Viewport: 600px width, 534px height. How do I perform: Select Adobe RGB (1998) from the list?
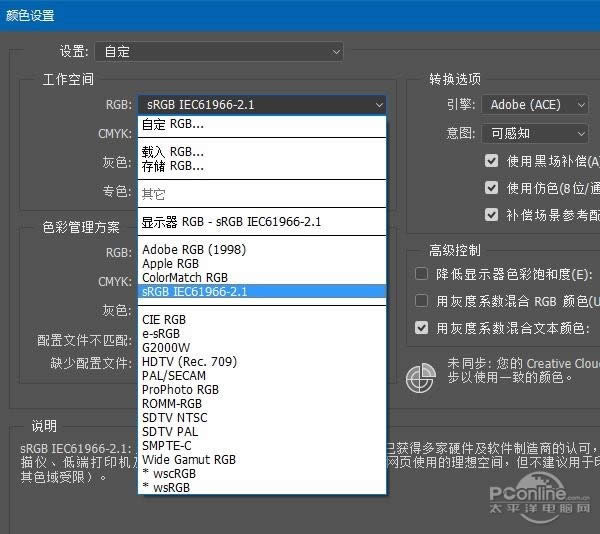click(194, 249)
